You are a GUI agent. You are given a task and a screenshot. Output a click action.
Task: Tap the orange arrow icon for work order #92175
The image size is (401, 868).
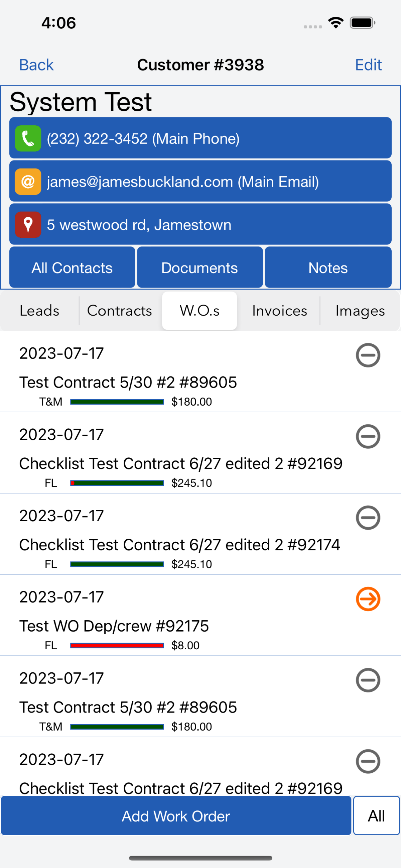[368, 599]
